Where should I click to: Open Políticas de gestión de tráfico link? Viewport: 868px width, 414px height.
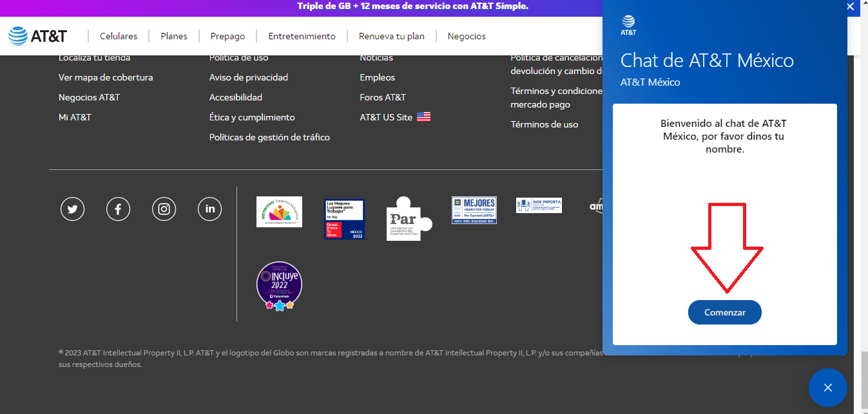(269, 137)
